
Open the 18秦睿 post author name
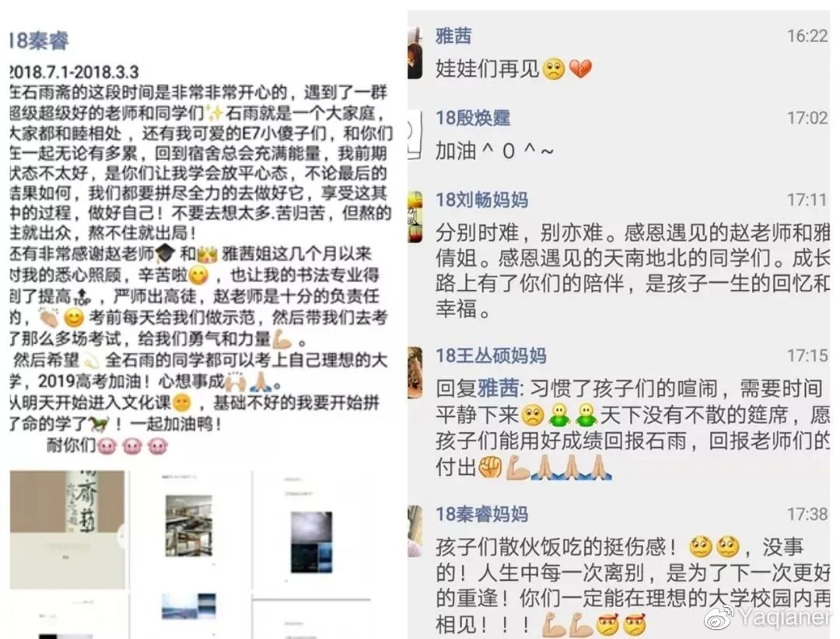(x=39, y=40)
